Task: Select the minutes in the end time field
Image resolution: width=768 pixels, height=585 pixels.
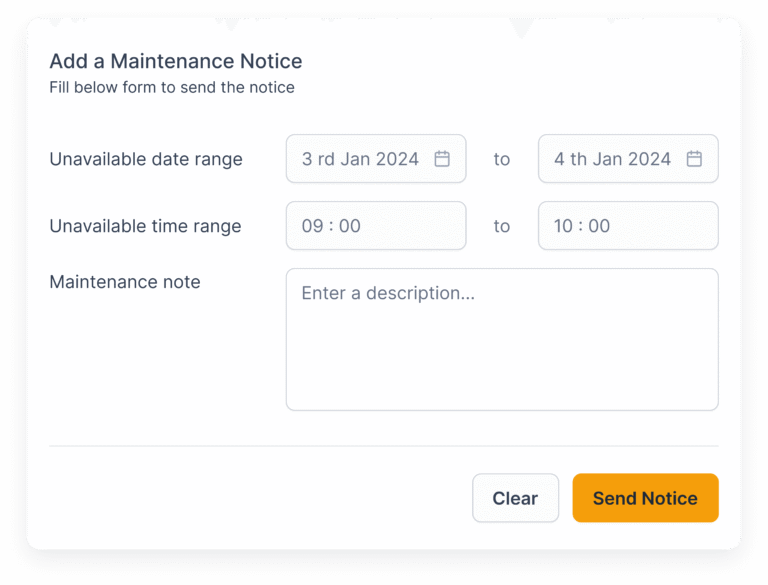Action: [600, 226]
